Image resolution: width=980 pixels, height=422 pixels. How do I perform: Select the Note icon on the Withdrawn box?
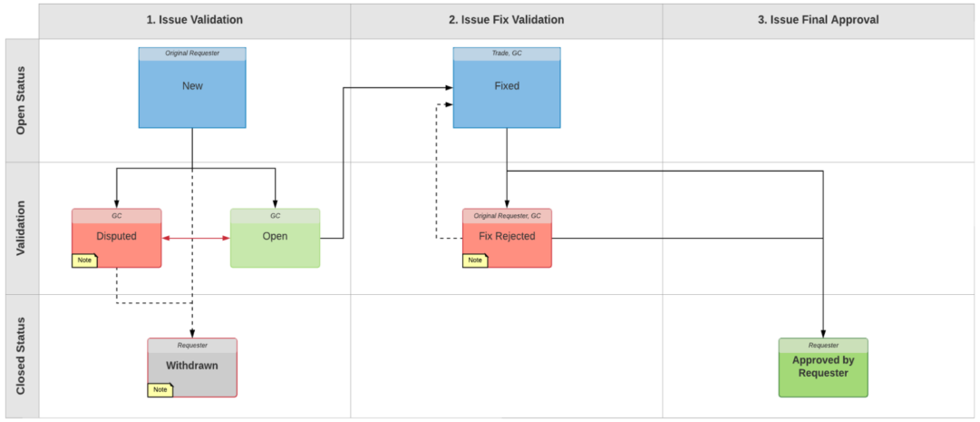click(160, 389)
